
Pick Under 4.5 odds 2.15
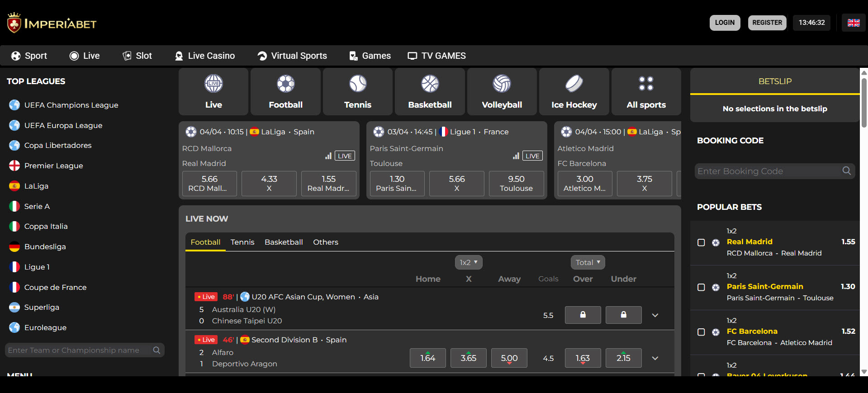[x=624, y=358]
